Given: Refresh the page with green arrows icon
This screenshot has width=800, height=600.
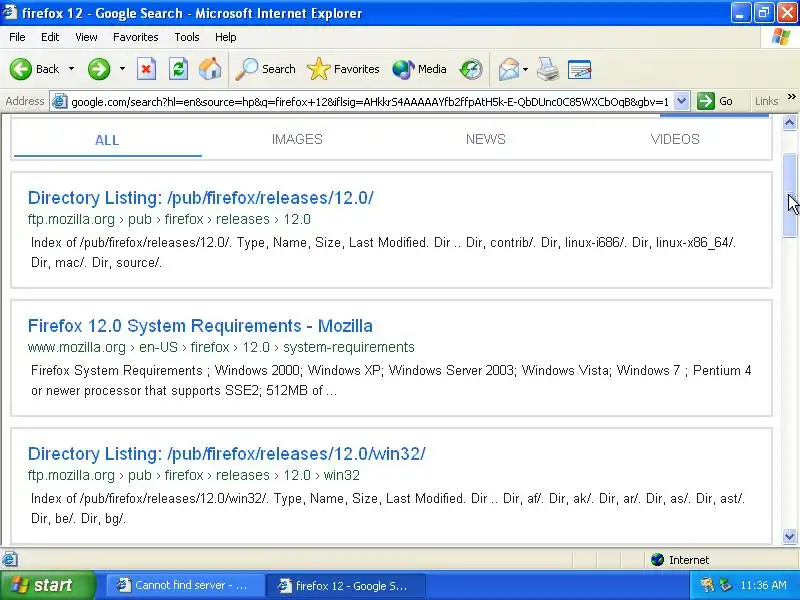Looking at the screenshot, I should click(178, 69).
